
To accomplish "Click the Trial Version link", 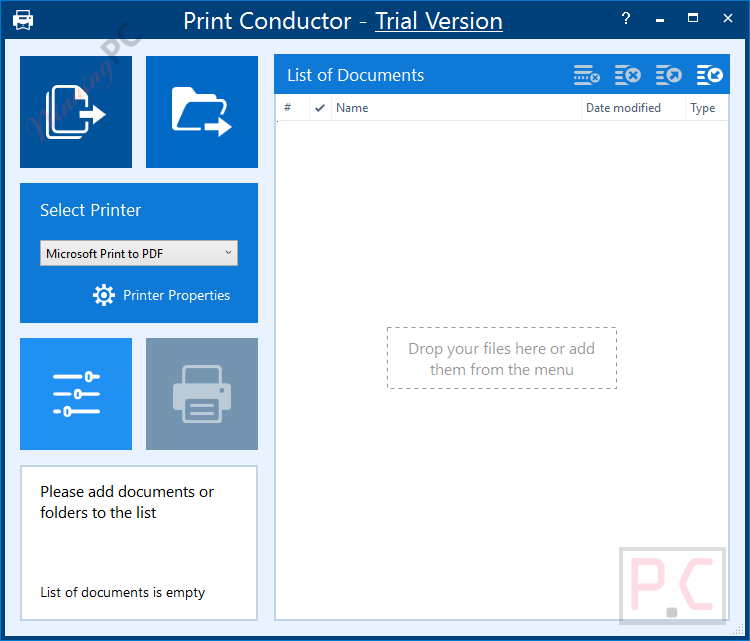I will click(439, 21).
